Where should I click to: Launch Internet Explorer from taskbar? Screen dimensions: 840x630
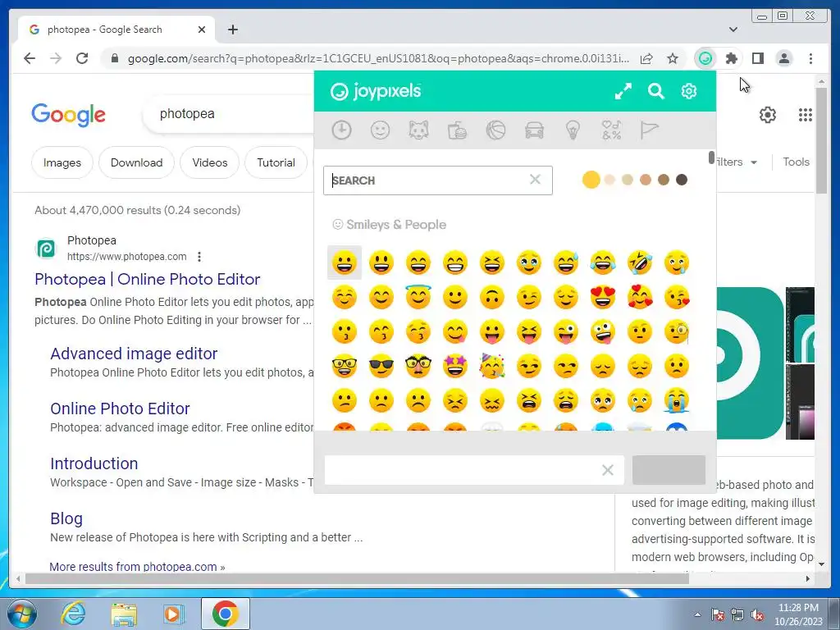73,614
